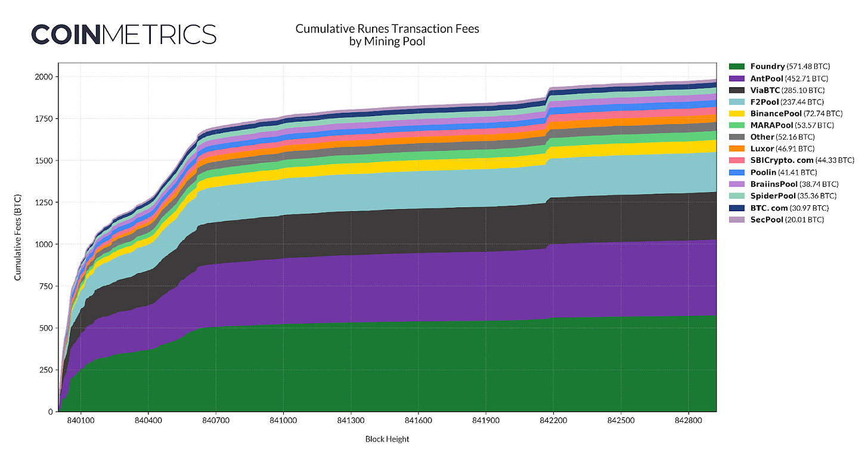
Task: Click the 841000 block height tick label
Action: (283, 421)
